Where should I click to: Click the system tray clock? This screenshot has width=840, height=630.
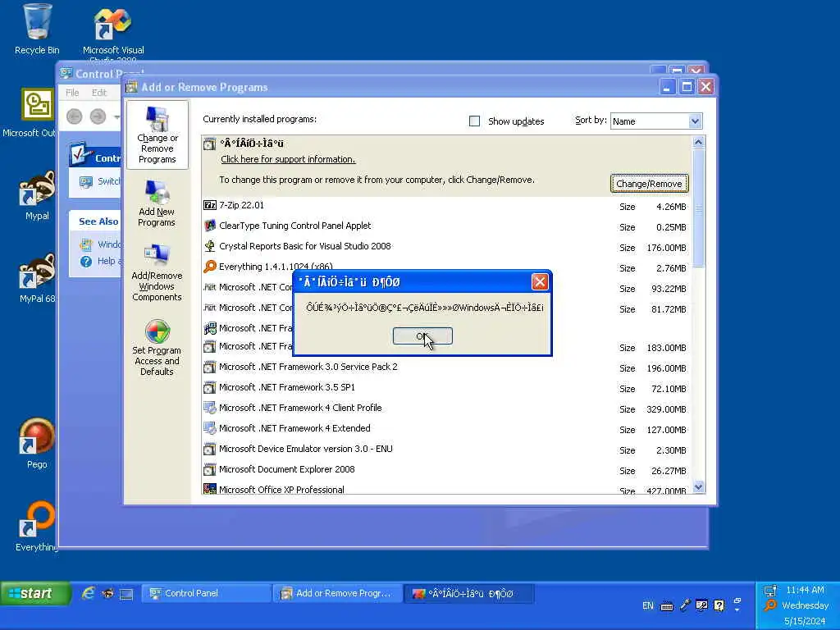[806, 590]
